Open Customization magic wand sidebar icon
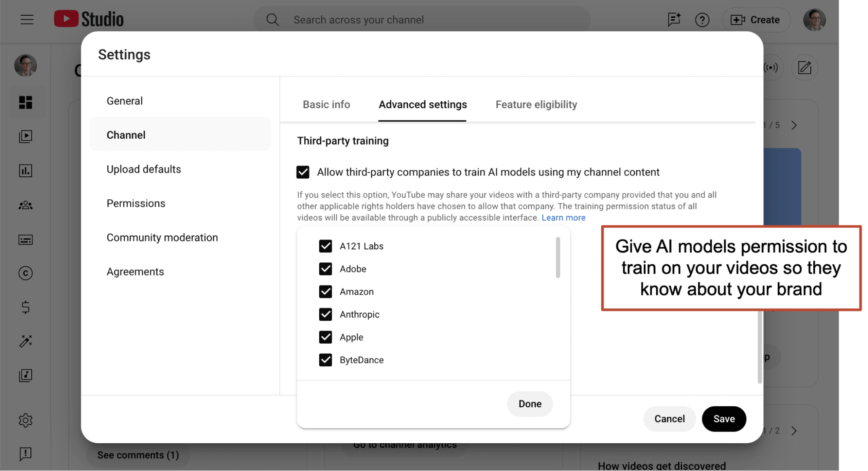 click(26, 342)
